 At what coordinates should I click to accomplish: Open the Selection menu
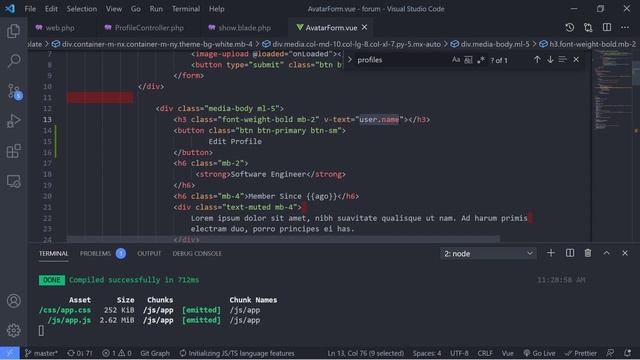tap(82, 9)
